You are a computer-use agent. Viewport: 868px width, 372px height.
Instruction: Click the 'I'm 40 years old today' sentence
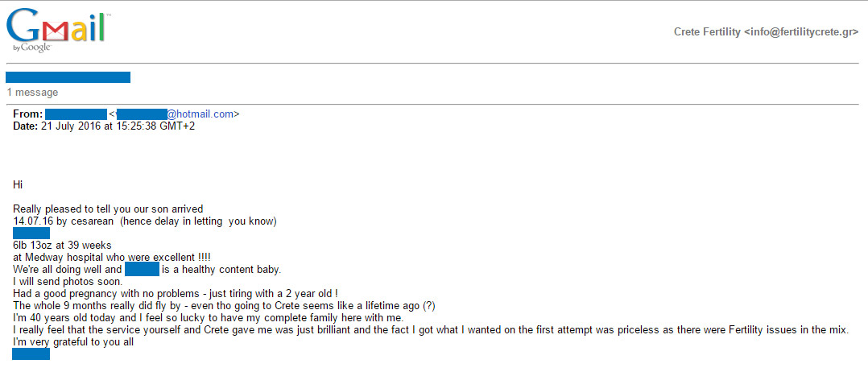pos(208,318)
